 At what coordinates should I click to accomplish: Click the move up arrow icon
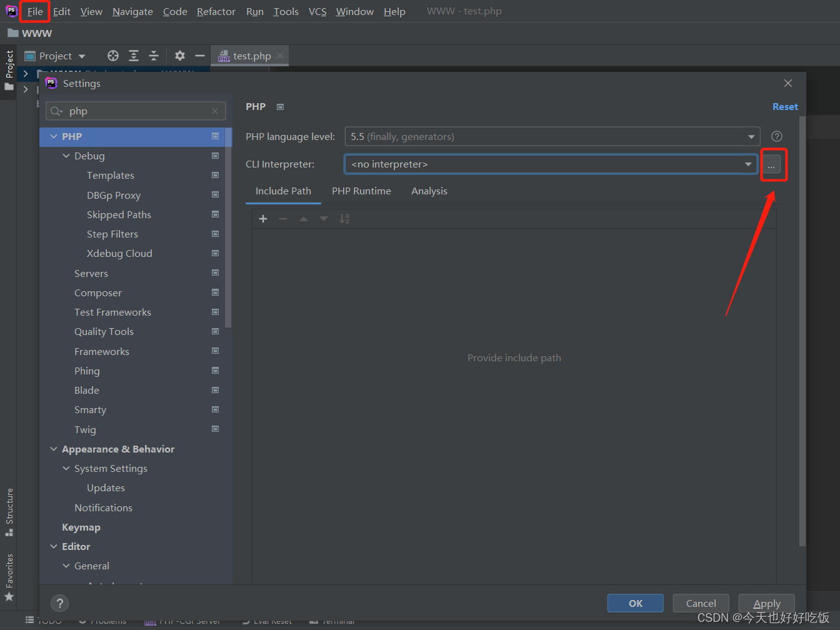click(304, 219)
